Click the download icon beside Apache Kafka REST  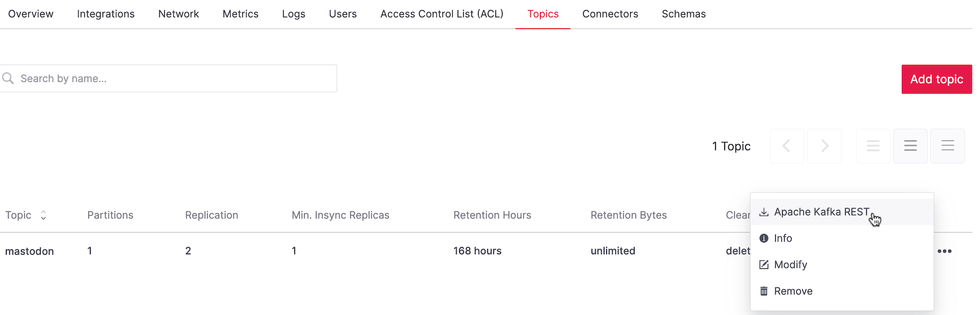tap(764, 211)
